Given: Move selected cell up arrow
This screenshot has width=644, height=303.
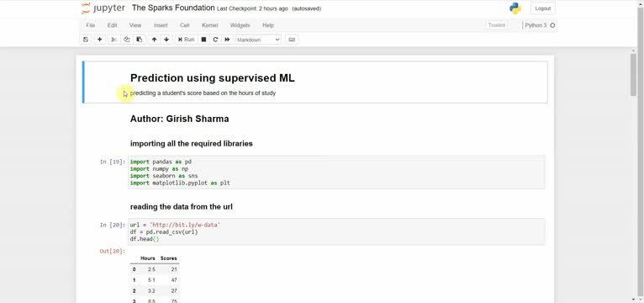Looking at the screenshot, I should click(x=154, y=40).
